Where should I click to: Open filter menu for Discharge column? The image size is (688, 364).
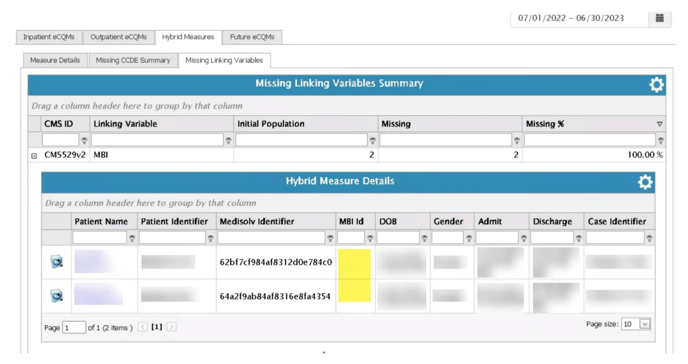(x=578, y=238)
